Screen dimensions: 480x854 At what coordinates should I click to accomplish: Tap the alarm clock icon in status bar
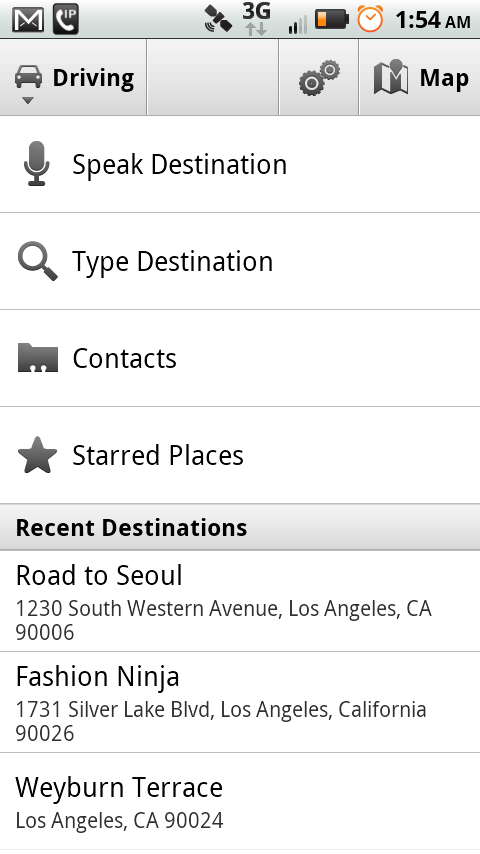point(370,19)
